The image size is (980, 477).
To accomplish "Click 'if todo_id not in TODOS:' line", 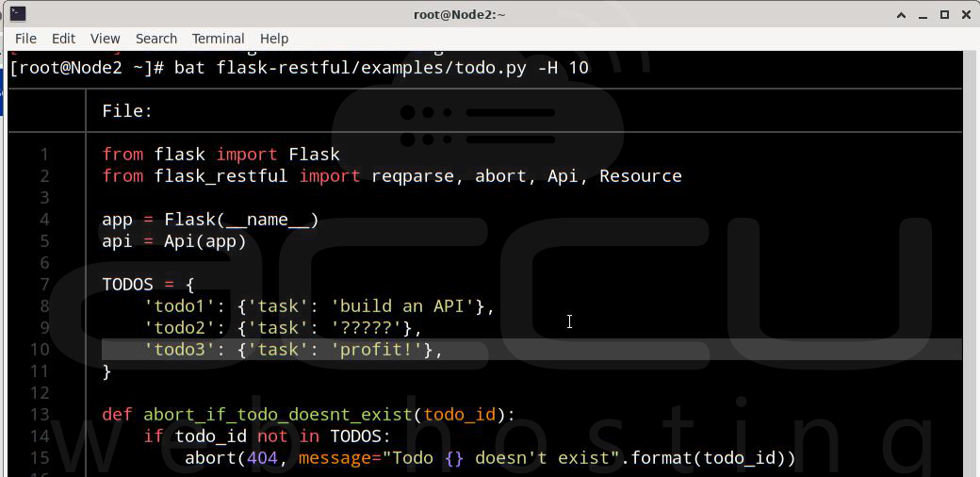I will [268, 436].
